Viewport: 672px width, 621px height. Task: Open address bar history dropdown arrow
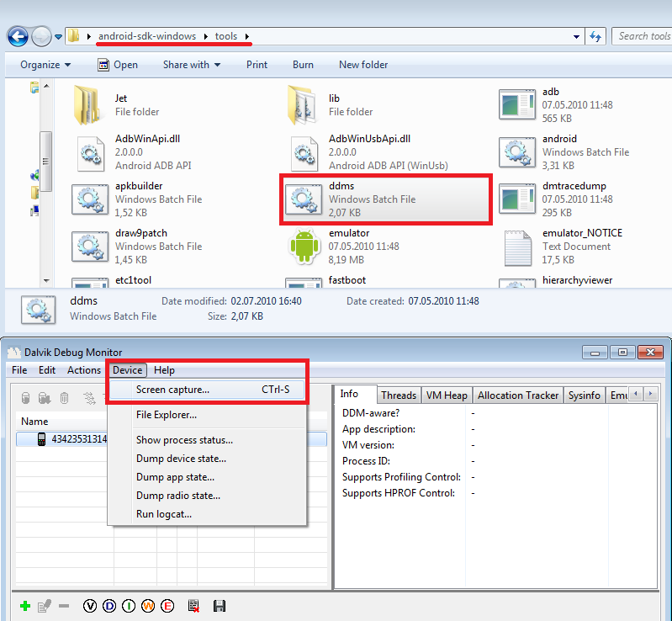[576, 37]
